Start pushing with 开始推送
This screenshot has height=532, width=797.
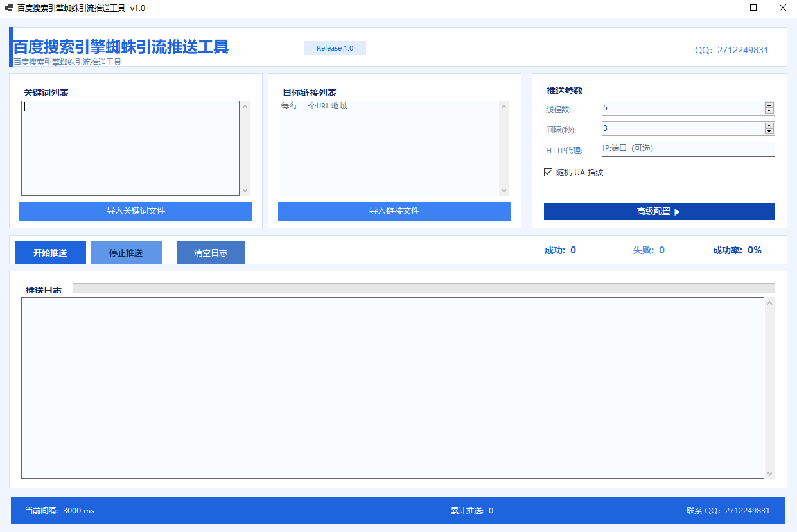pos(51,253)
